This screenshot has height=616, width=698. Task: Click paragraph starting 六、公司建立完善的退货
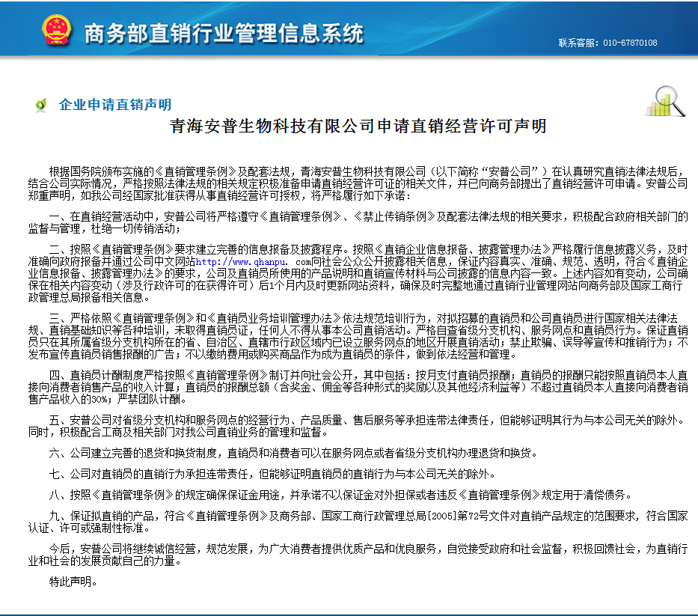click(294, 453)
